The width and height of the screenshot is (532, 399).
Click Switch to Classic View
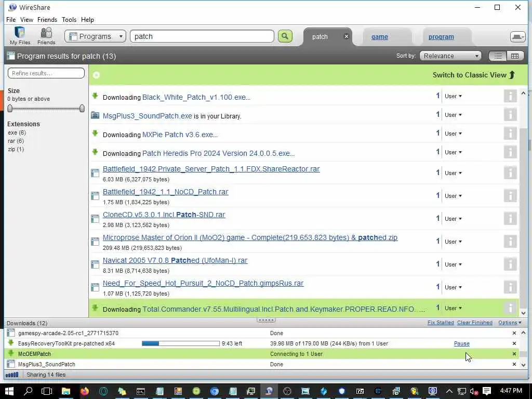point(474,75)
